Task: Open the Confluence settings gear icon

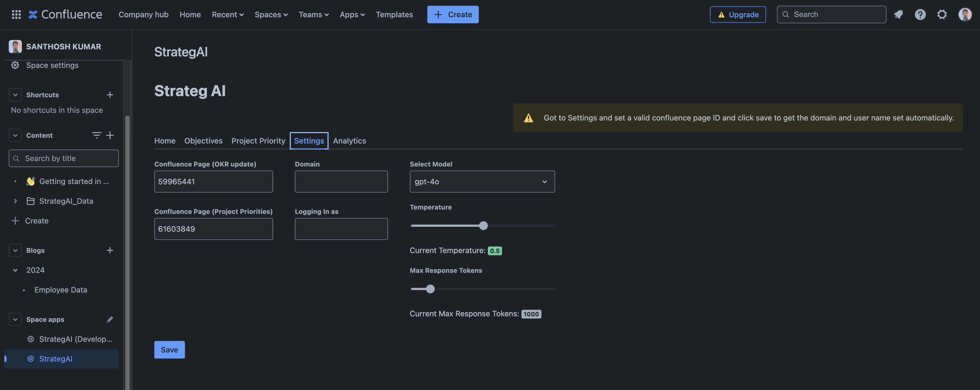Action: [942, 15]
